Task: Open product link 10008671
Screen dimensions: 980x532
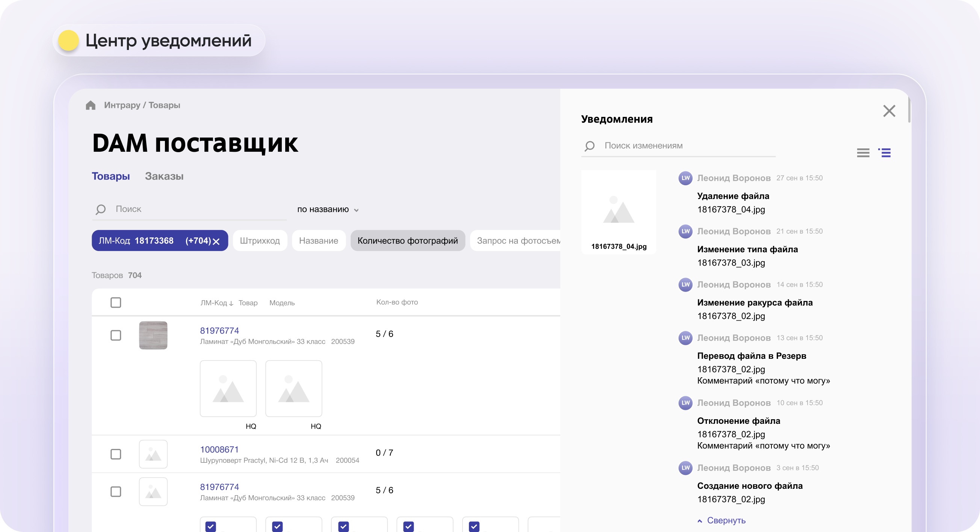Action: (x=219, y=449)
